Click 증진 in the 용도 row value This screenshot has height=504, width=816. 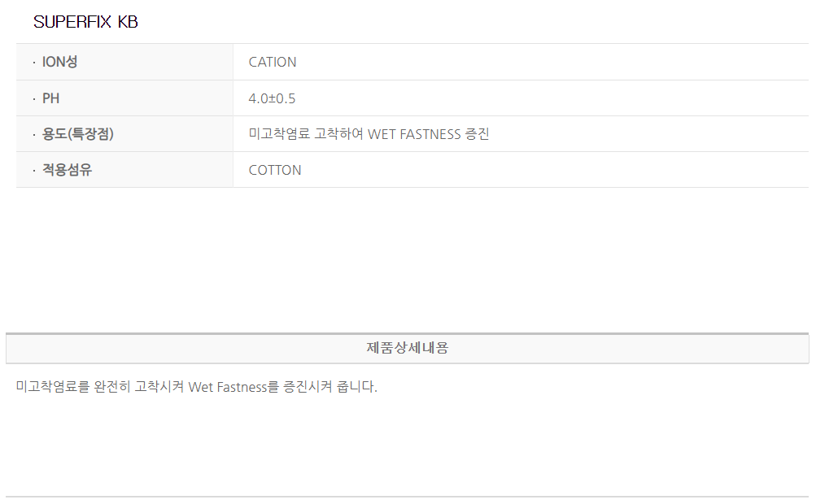click(x=478, y=134)
